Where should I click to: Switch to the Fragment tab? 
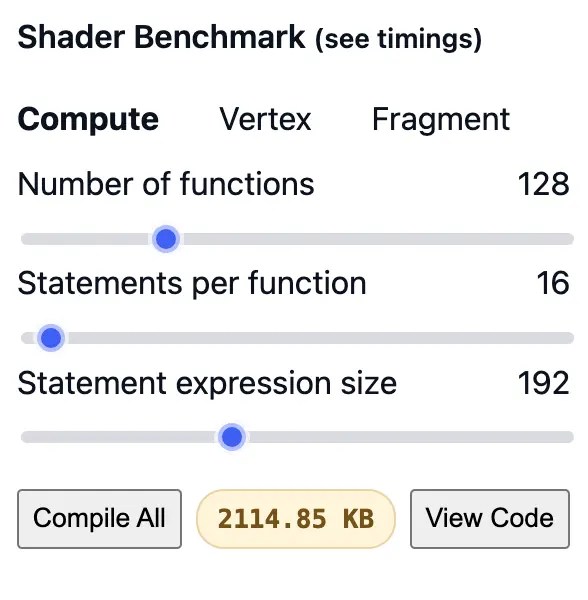(441, 120)
